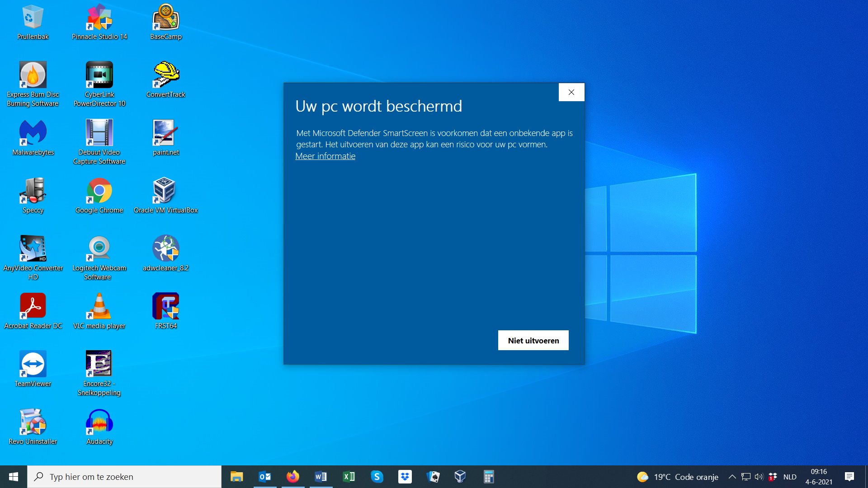Select the paint.net shortcut
Image resolution: width=868 pixels, height=488 pixels.
(x=166, y=138)
